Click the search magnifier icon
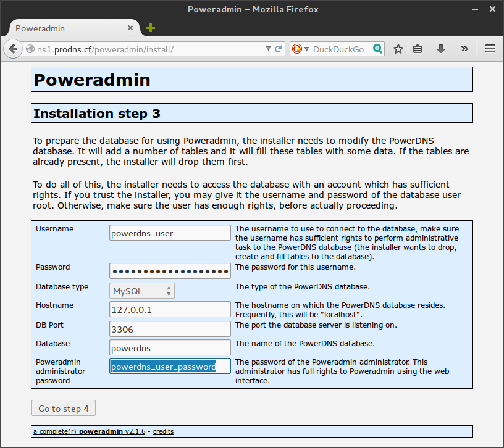The height and width of the screenshot is (448, 504). (x=377, y=49)
